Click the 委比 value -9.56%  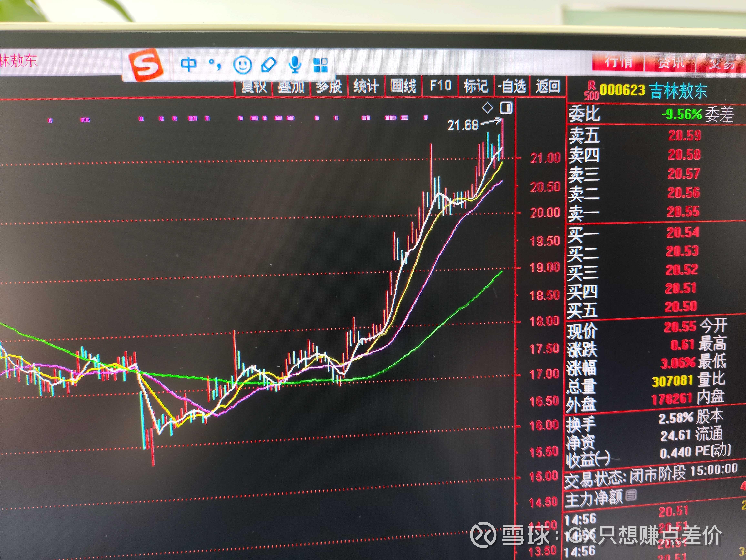(682, 115)
